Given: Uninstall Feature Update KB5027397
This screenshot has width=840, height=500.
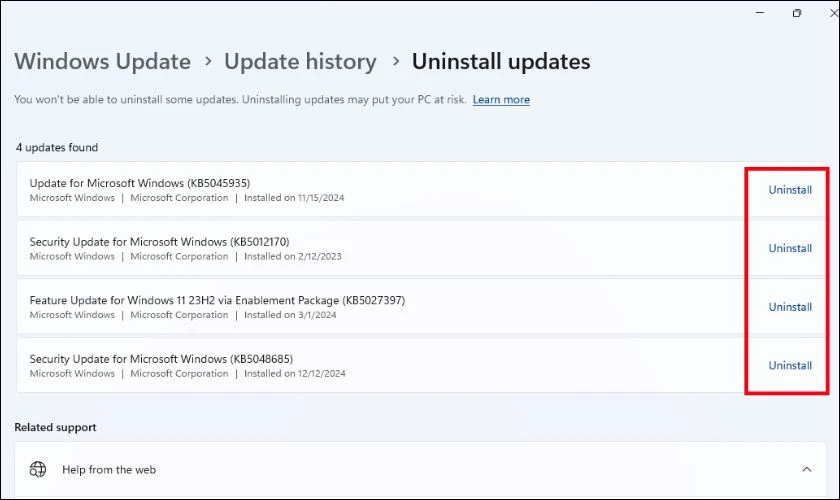Looking at the screenshot, I should pos(790,307).
